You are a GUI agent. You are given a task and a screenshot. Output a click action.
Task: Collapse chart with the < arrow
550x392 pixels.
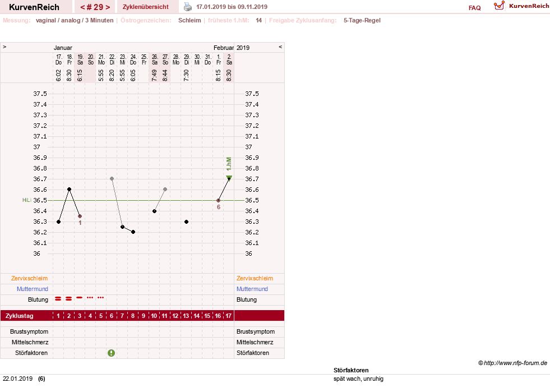(280, 47)
